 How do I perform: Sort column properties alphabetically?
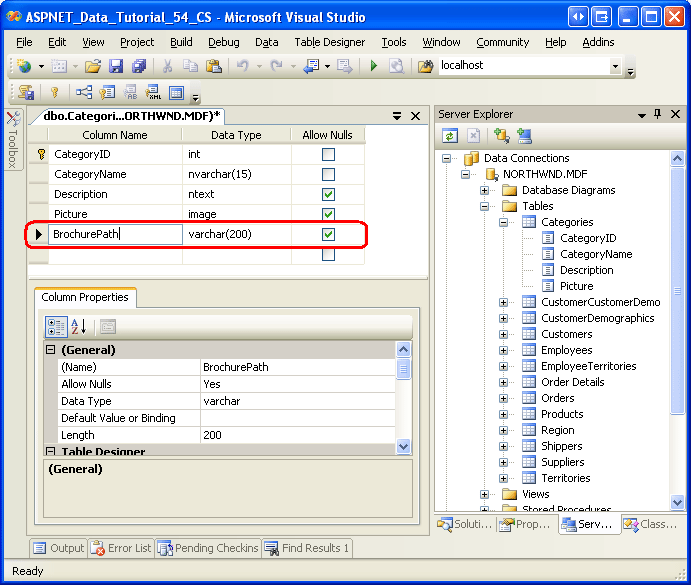point(79,326)
